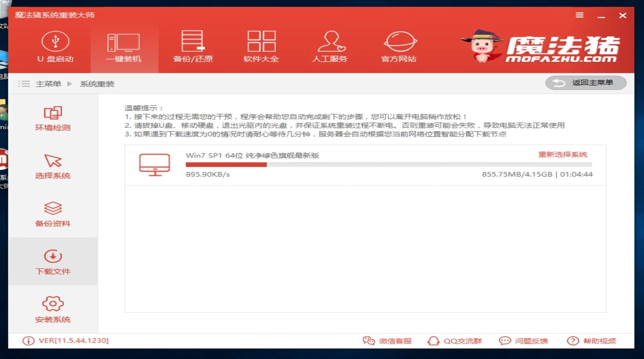Click 重新选择系统 link

coord(563,154)
